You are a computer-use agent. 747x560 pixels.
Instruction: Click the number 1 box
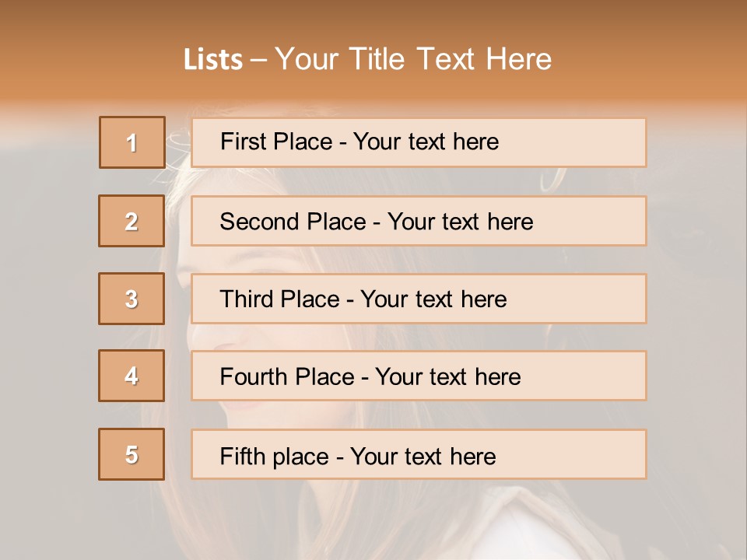[x=132, y=142]
